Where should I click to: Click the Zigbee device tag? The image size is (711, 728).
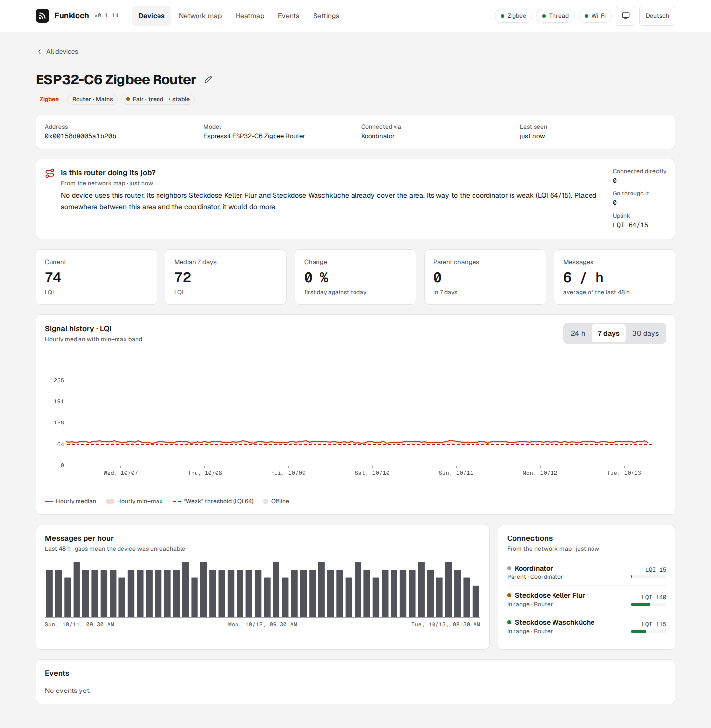pos(49,99)
